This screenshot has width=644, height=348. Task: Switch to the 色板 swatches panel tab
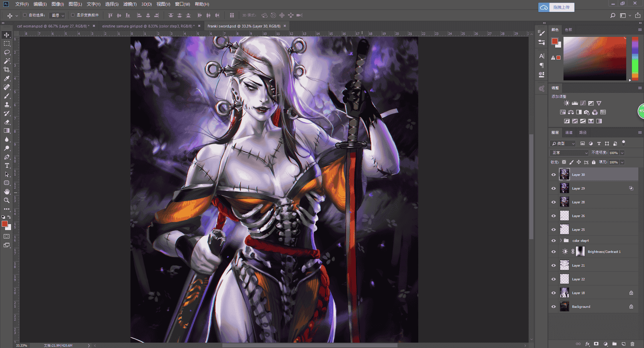pyautogui.click(x=569, y=30)
